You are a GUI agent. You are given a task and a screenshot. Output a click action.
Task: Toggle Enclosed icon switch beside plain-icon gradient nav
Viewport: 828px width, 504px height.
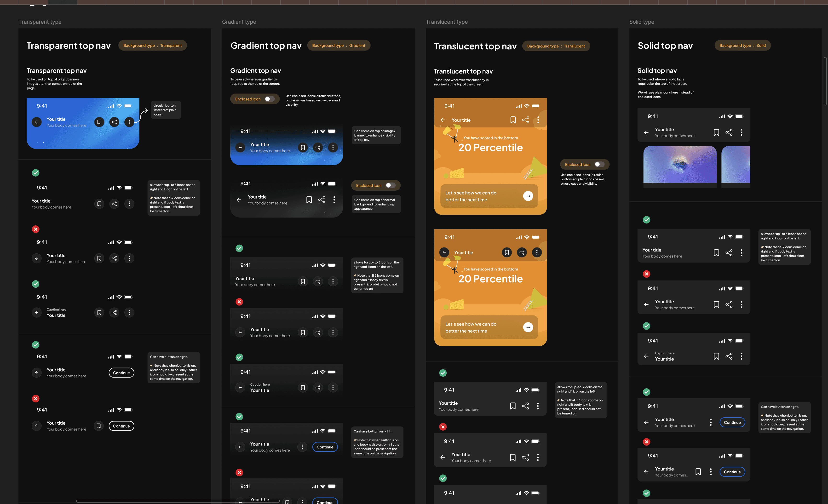[390, 185]
